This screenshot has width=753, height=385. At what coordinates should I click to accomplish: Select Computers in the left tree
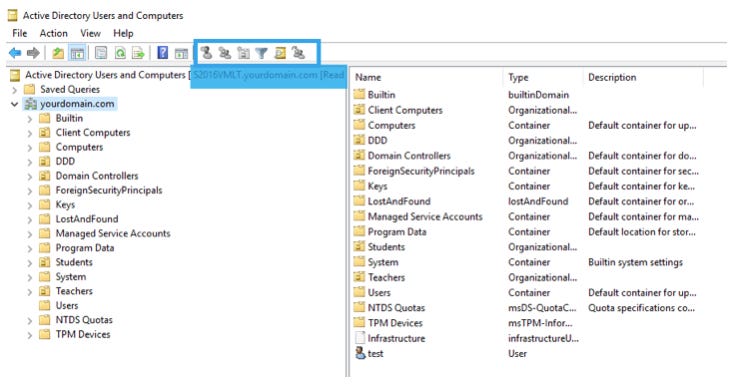point(79,147)
